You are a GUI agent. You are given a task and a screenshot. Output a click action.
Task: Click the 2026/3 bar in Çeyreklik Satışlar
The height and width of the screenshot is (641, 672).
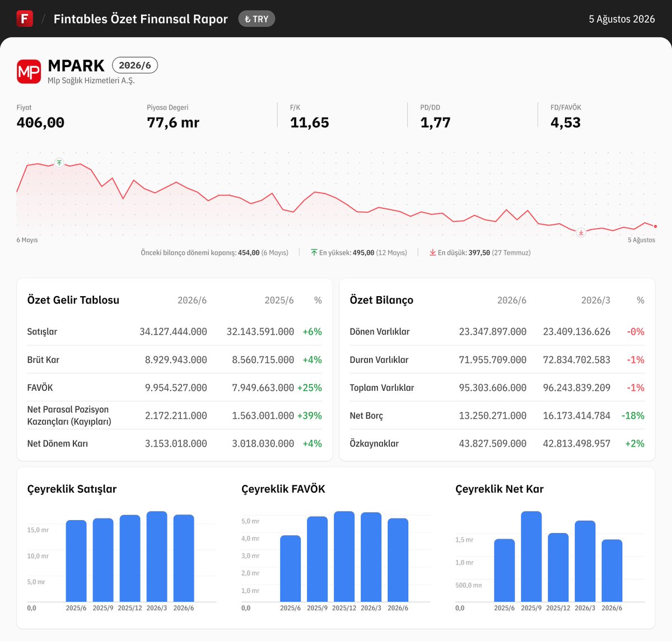(157, 556)
